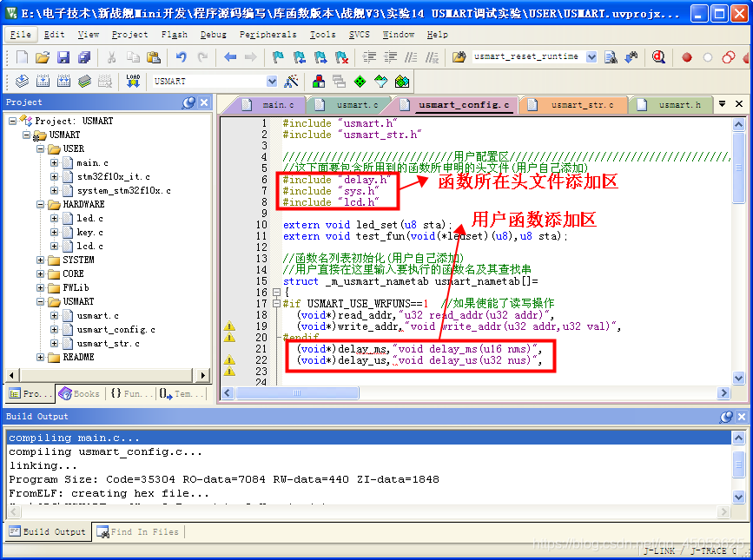
Task: Indent selected lines icon
Action: coord(369,57)
